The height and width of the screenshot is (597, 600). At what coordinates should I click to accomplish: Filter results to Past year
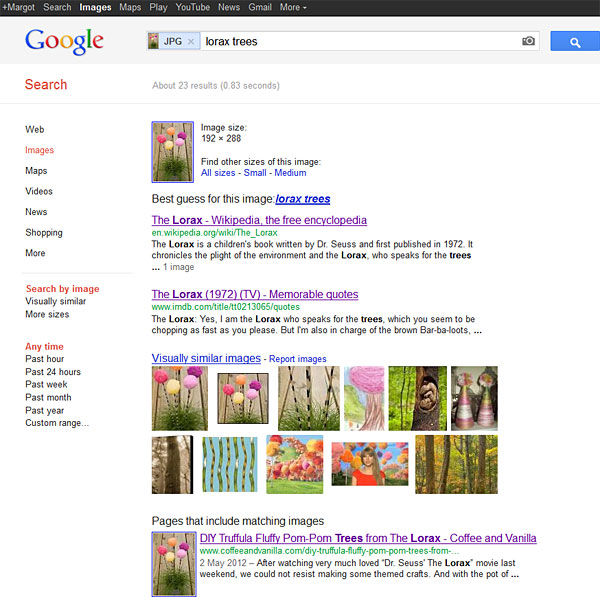45,411
